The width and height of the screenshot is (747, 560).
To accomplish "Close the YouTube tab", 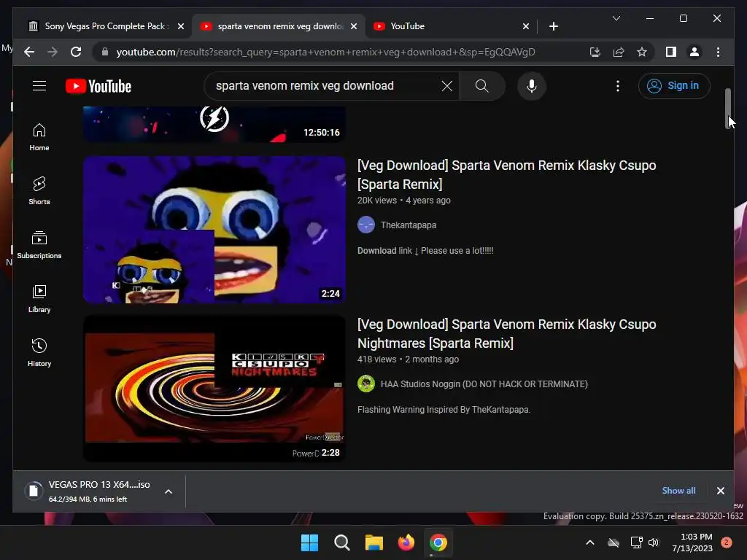I will [x=525, y=26].
